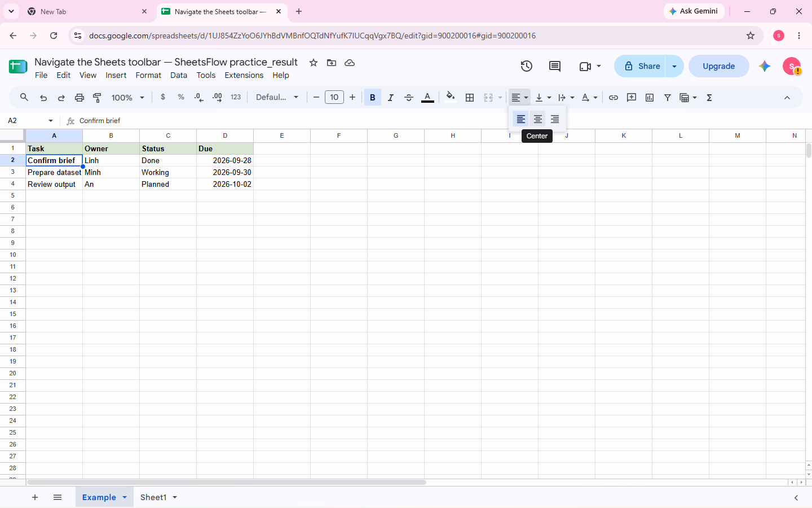Viewport: 812px width, 508px height.
Task: Star this spreadsheet document
Action: tap(314, 63)
